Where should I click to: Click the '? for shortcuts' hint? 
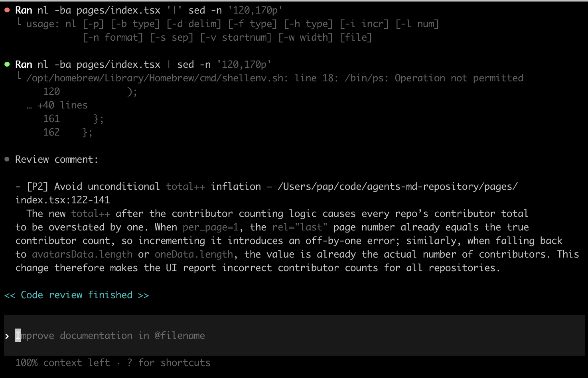168,363
